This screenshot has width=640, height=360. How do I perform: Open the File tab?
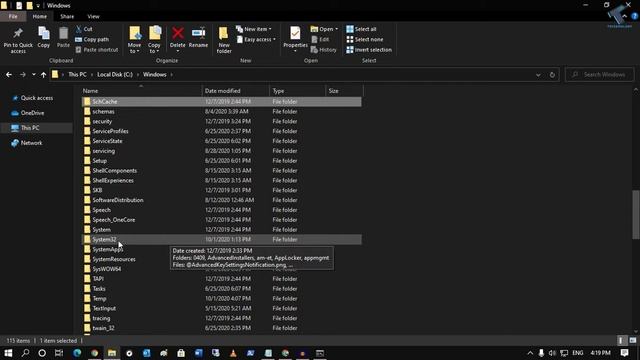(x=13, y=16)
